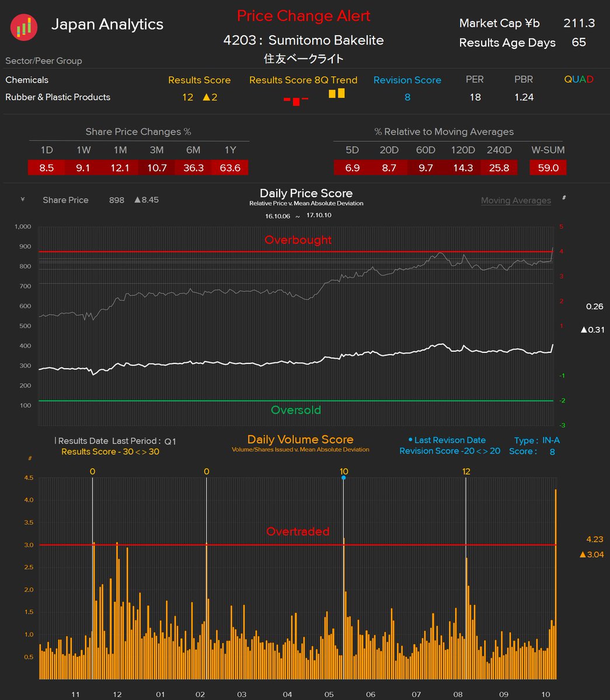Click the 1D price change cell 8.5
This screenshot has width=610, height=700.
46,167
